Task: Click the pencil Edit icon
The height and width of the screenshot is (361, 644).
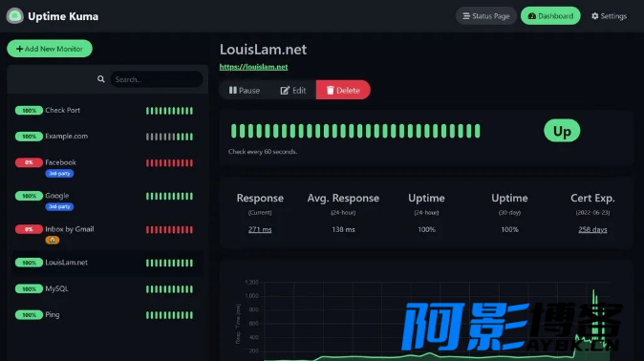Action: 285,91
